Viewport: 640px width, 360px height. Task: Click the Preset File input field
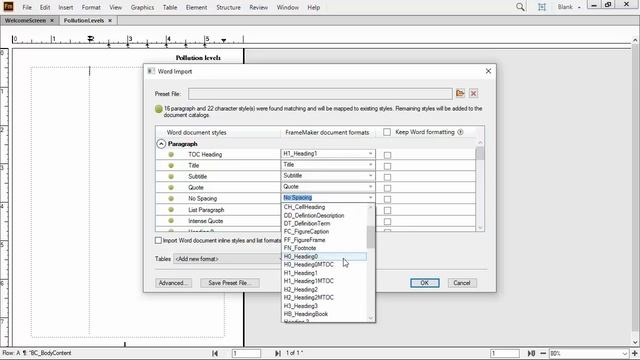(x=320, y=94)
